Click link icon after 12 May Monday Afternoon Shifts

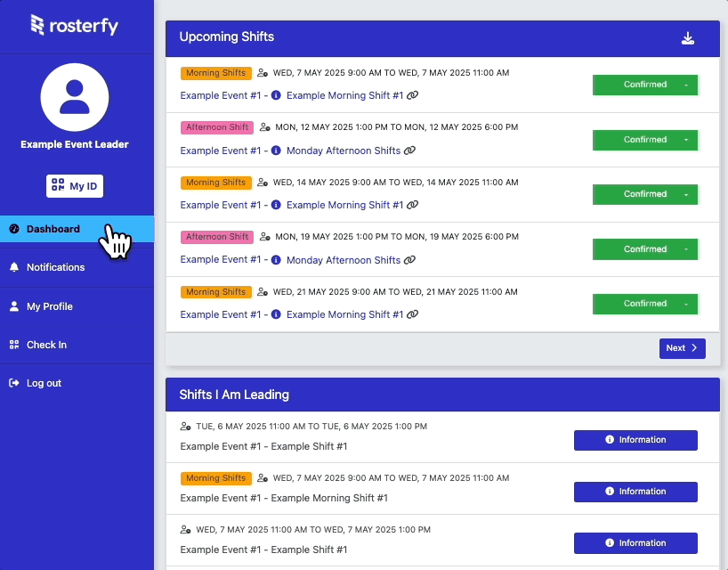409,151
